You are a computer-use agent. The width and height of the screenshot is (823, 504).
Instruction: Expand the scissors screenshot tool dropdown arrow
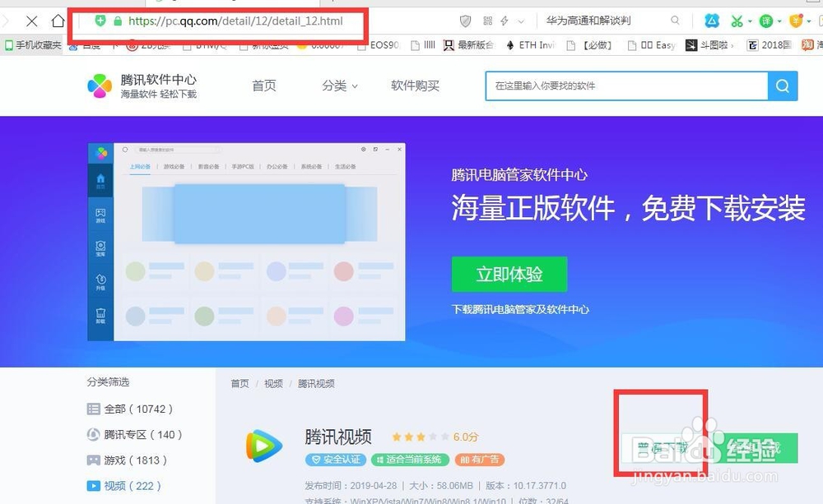pos(750,21)
